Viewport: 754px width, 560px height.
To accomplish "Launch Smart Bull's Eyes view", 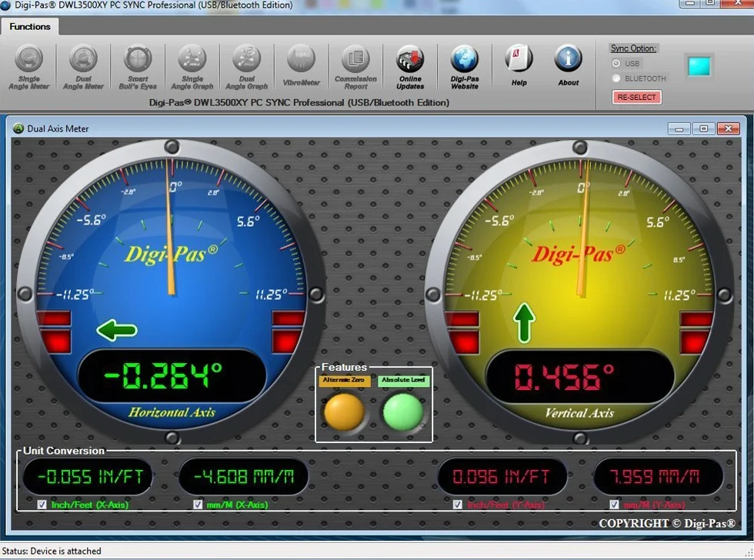I will pos(138,67).
